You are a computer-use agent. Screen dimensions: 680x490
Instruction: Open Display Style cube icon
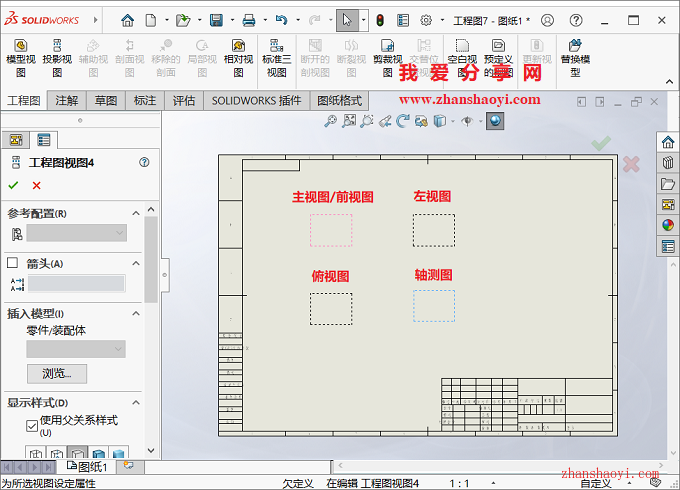[439, 121]
